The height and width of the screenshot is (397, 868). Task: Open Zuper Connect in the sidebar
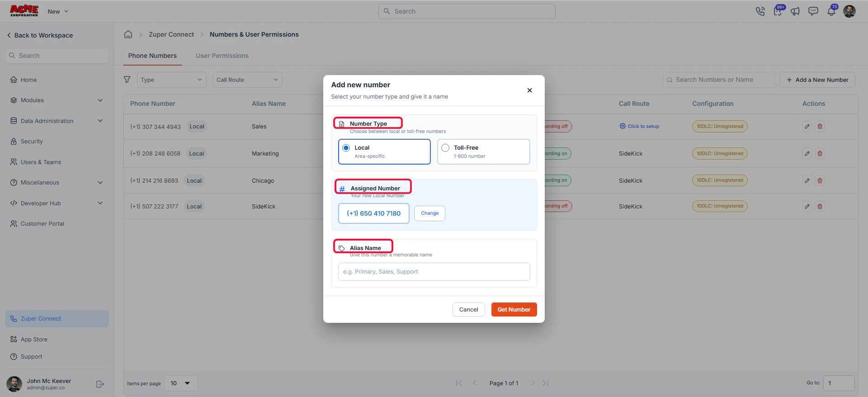pyautogui.click(x=57, y=319)
